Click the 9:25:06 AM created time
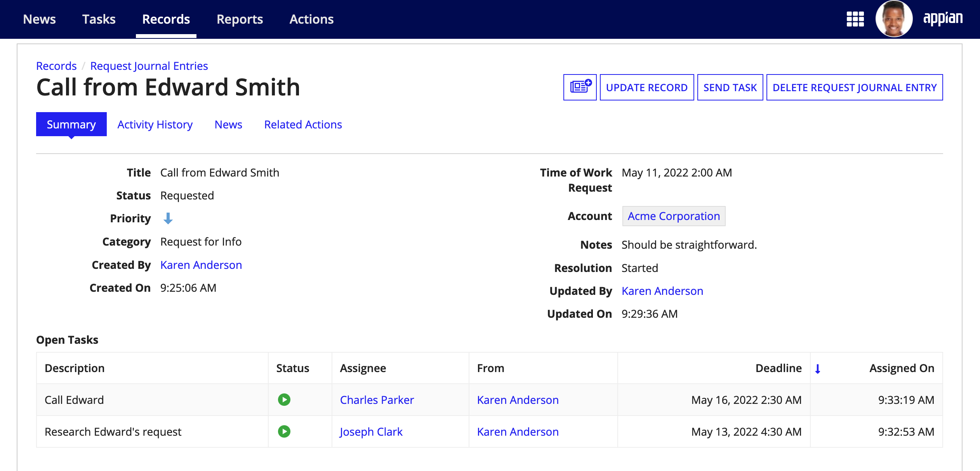Viewport: 980px width, 471px height. (x=188, y=288)
